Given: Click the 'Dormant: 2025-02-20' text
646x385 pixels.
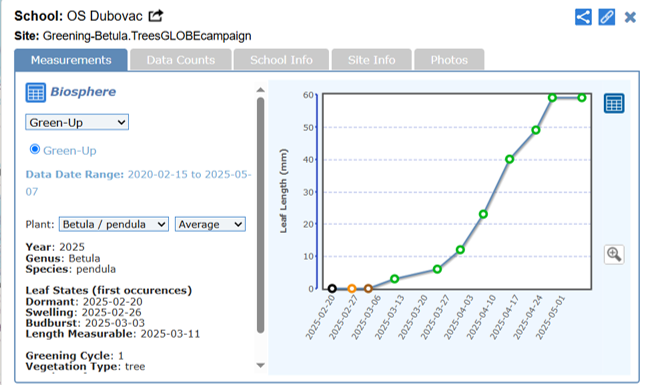Looking at the screenshot, I should pos(84,302).
